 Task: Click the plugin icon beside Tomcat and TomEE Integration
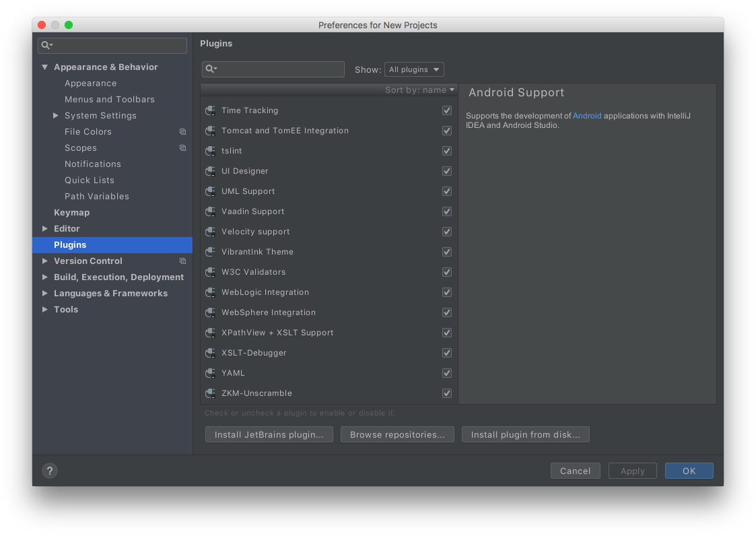pyautogui.click(x=210, y=131)
